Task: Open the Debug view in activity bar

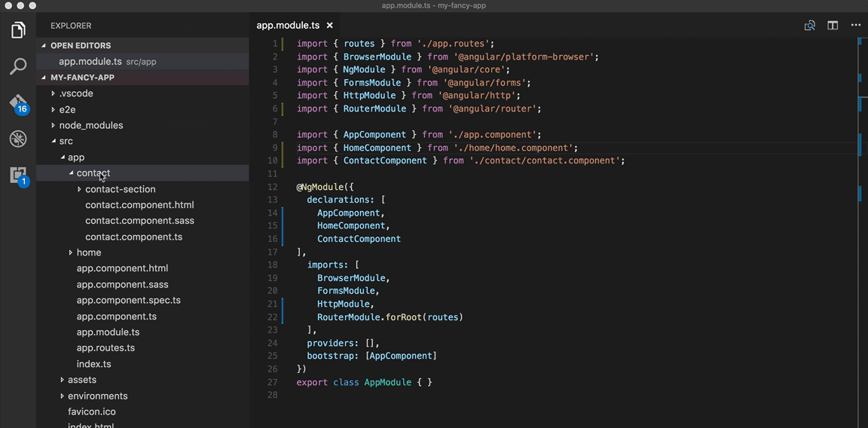Action: [x=18, y=139]
